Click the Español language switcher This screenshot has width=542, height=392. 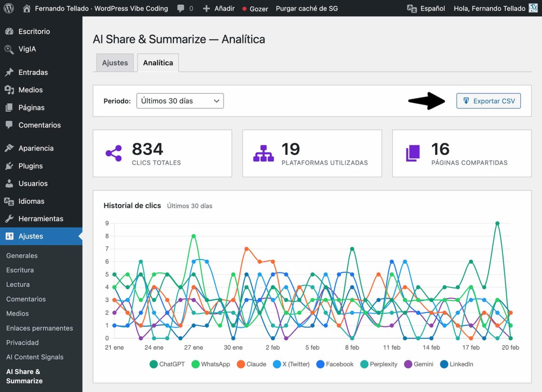click(x=426, y=9)
